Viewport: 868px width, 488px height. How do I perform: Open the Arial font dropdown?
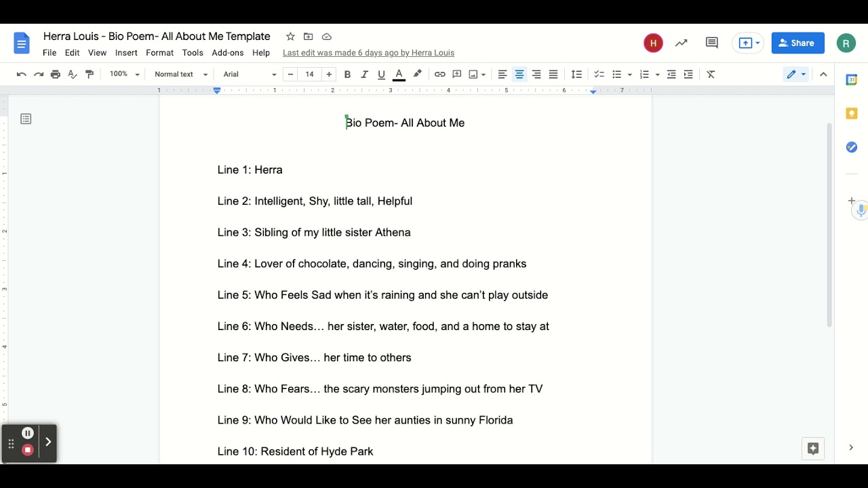pos(250,75)
